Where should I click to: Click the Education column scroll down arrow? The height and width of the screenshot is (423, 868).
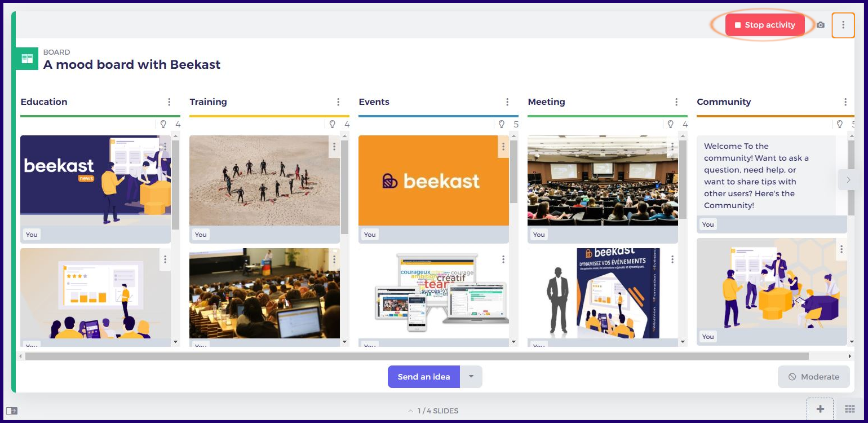coord(175,342)
